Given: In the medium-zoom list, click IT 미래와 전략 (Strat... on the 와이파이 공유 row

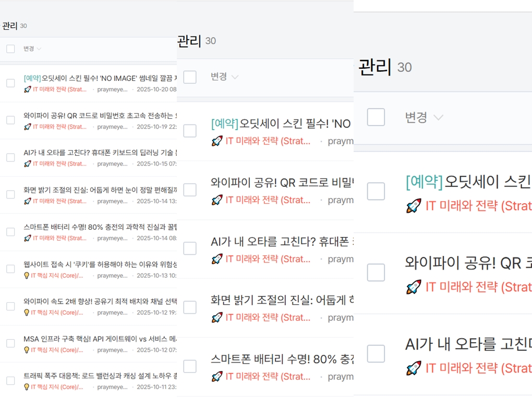Looking at the screenshot, I should (x=268, y=200).
